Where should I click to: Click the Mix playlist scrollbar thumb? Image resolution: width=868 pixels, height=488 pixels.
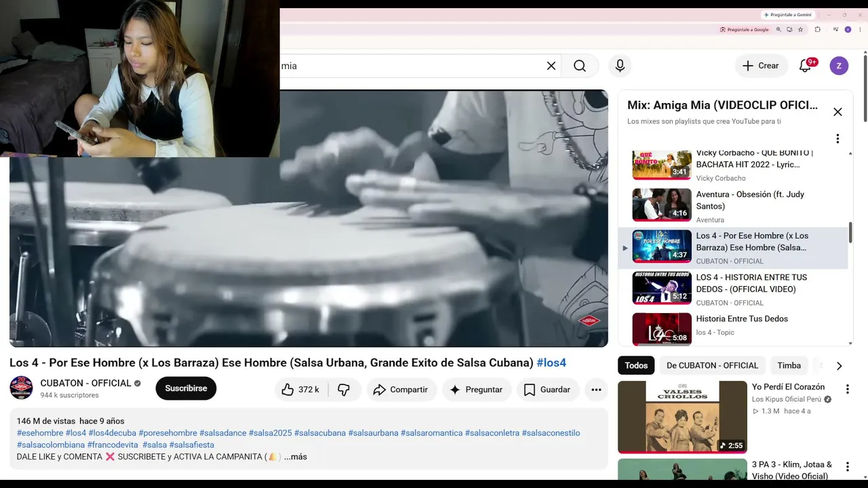[850, 233]
